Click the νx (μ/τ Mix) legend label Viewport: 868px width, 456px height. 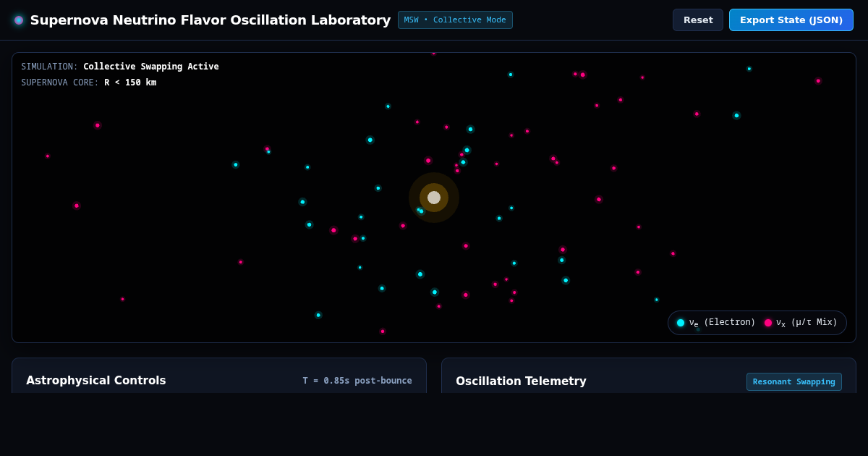pos(807,323)
